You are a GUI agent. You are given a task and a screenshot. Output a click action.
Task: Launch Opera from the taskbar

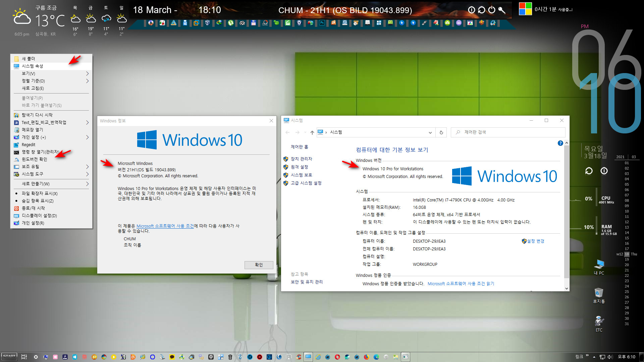pos(337,357)
